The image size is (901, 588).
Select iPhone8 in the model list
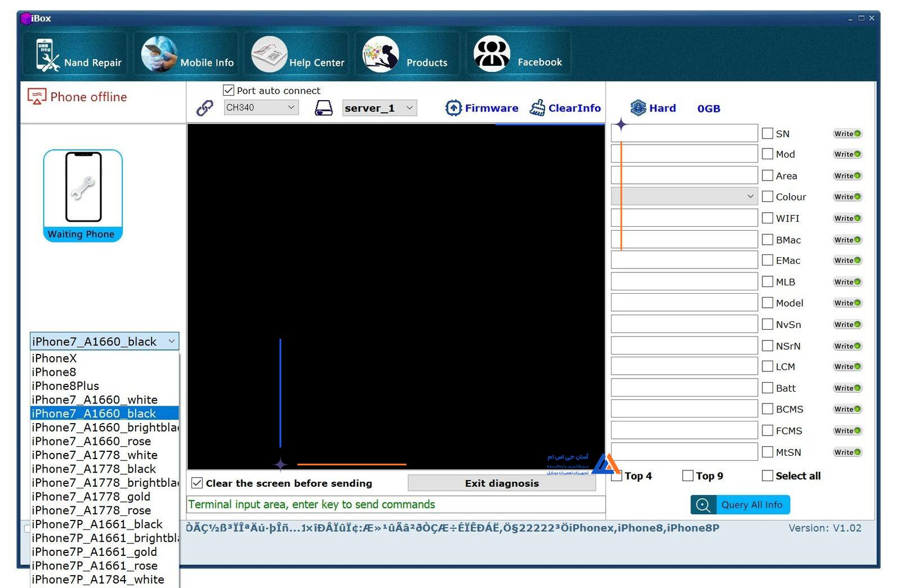(x=105, y=372)
